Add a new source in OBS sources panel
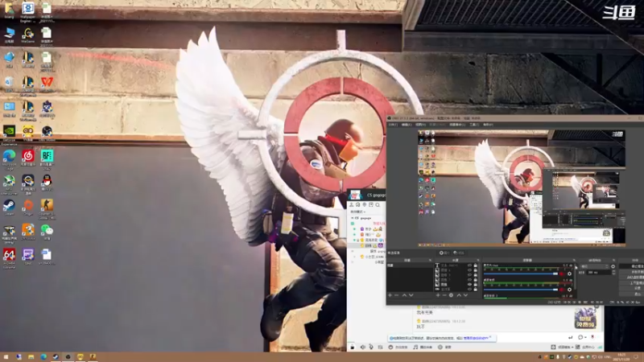This screenshot has height=362, width=644. point(438,295)
